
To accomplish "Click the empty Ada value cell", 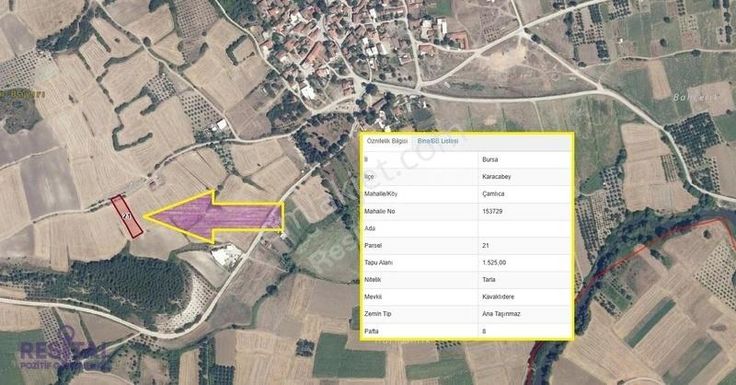I will click(524, 228).
